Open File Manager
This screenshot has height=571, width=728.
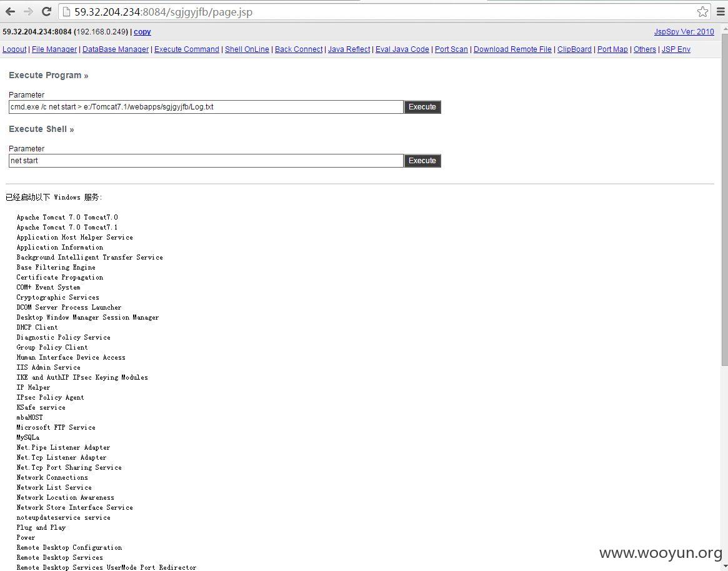point(54,49)
